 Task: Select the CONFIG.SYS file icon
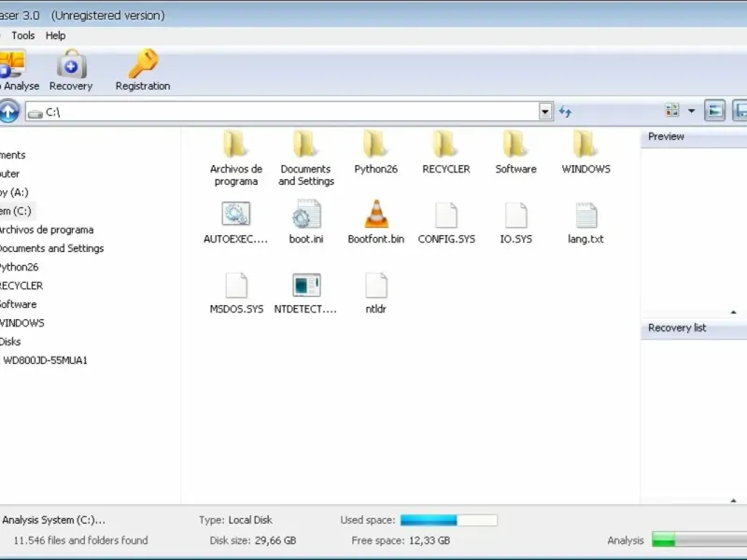point(446,216)
